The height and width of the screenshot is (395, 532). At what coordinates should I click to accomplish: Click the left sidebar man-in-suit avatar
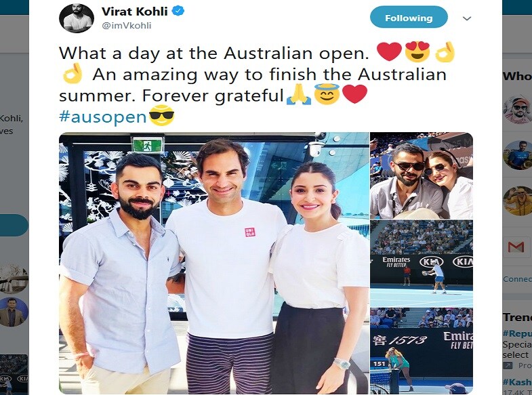click(x=12, y=312)
